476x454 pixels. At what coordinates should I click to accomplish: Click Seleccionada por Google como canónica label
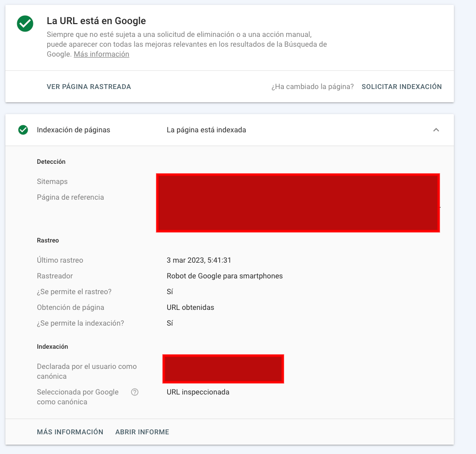pyautogui.click(x=78, y=396)
